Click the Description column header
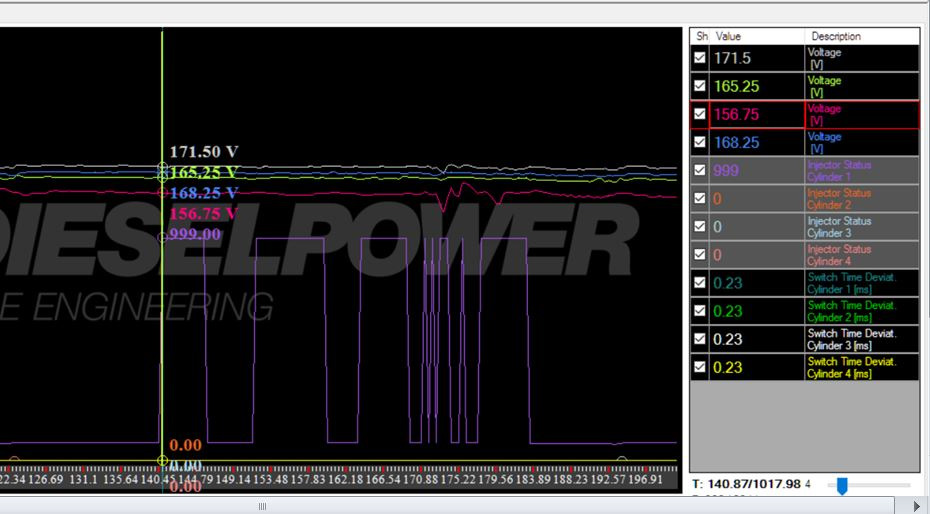The width and height of the screenshot is (930, 514). 862,36
